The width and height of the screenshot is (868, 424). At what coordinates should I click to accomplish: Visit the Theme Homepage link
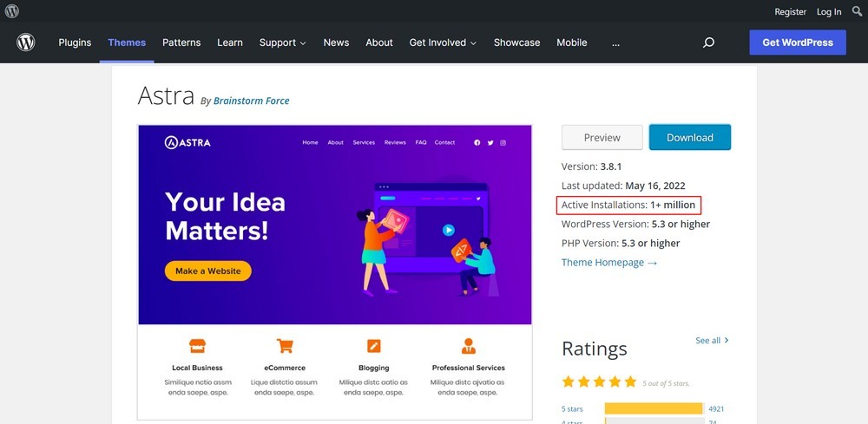(608, 262)
